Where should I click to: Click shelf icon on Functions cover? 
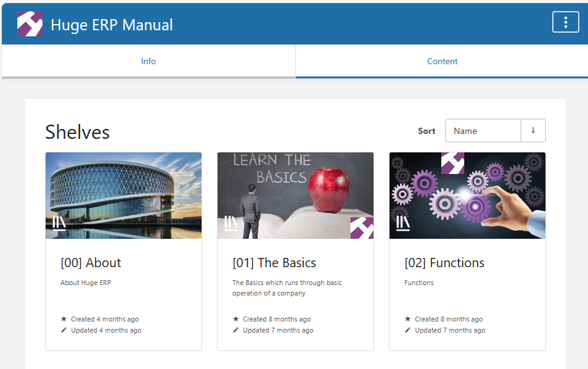403,223
